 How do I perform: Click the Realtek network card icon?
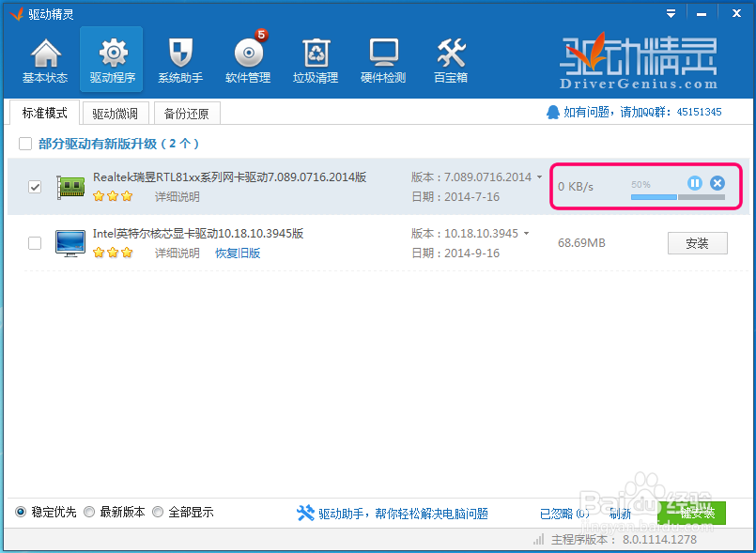coord(70,187)
